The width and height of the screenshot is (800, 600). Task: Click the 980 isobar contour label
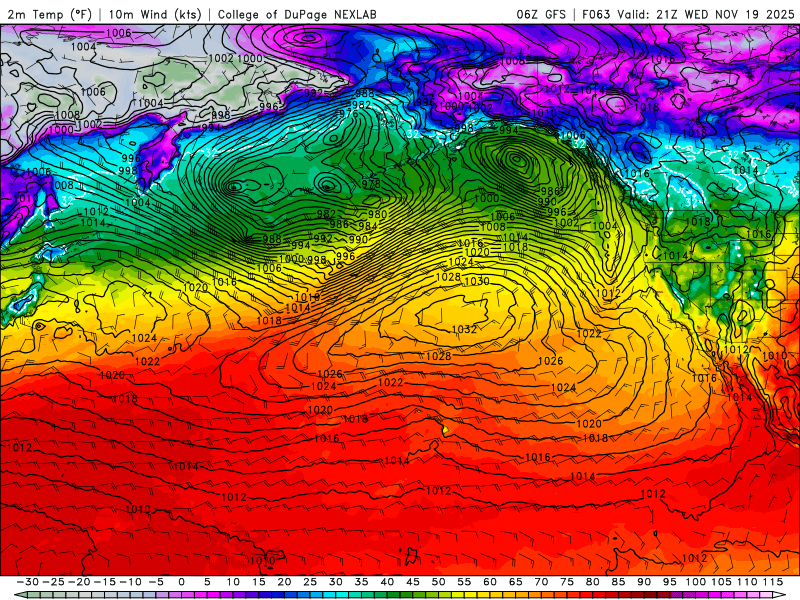(377, 214)
